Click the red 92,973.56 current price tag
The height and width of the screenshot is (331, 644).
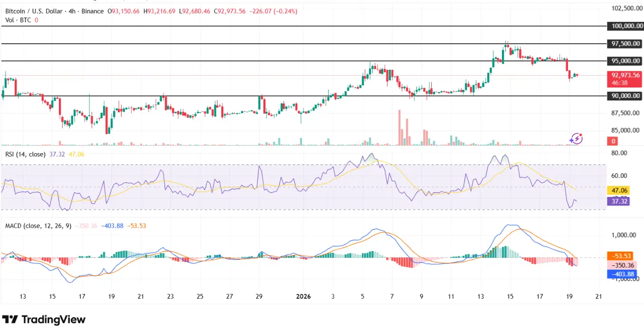click(625, 75)
